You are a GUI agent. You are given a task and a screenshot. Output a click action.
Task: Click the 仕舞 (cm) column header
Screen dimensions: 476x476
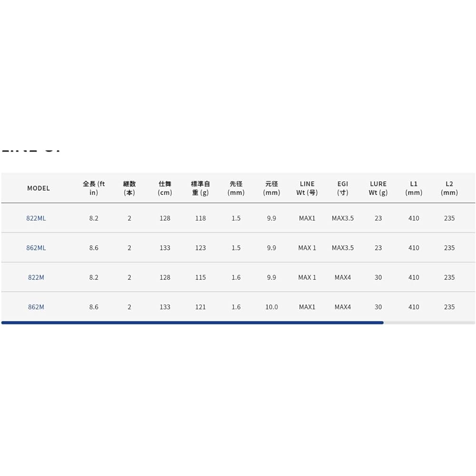[x=165, y=188]
